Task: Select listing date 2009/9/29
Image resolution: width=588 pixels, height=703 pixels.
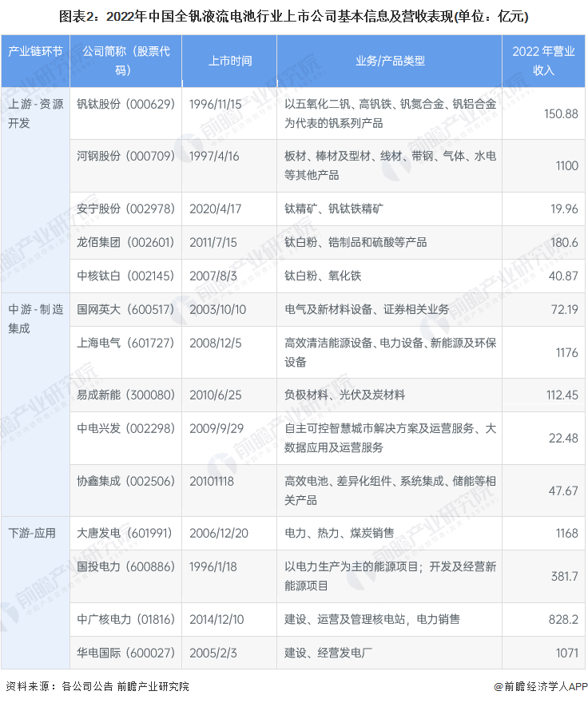Action: pyautogui.click(x=217, y=429)
